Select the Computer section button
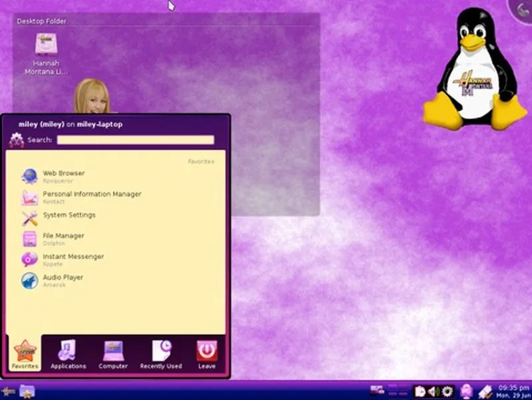Image resolution: width=532 pixels, height=400 pixels. tap(114, 353)
